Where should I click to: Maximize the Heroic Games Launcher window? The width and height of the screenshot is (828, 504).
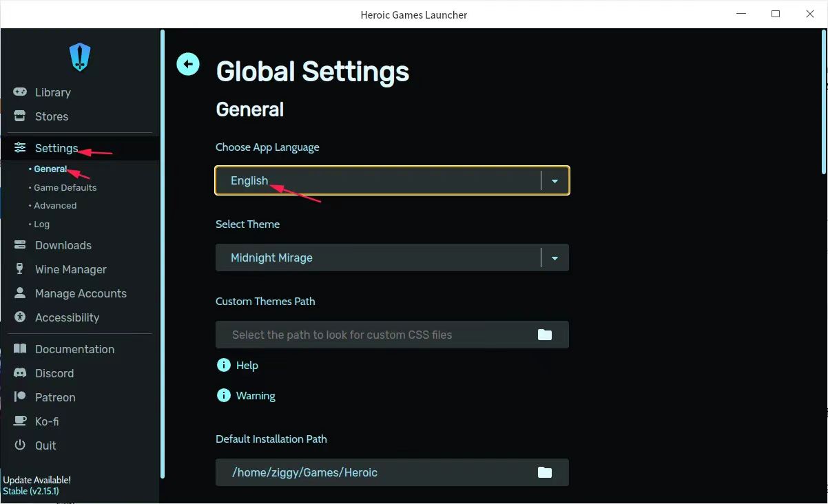(x=776, y=14)
